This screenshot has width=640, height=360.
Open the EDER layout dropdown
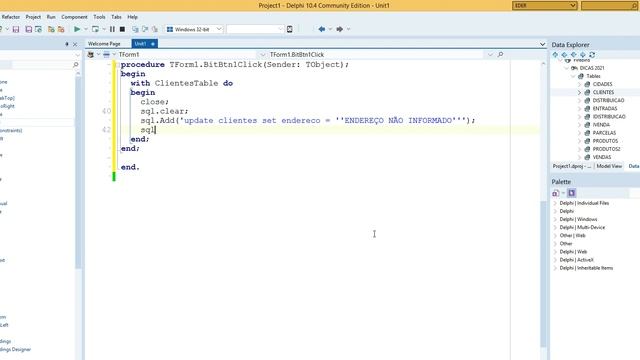point(573,6)
